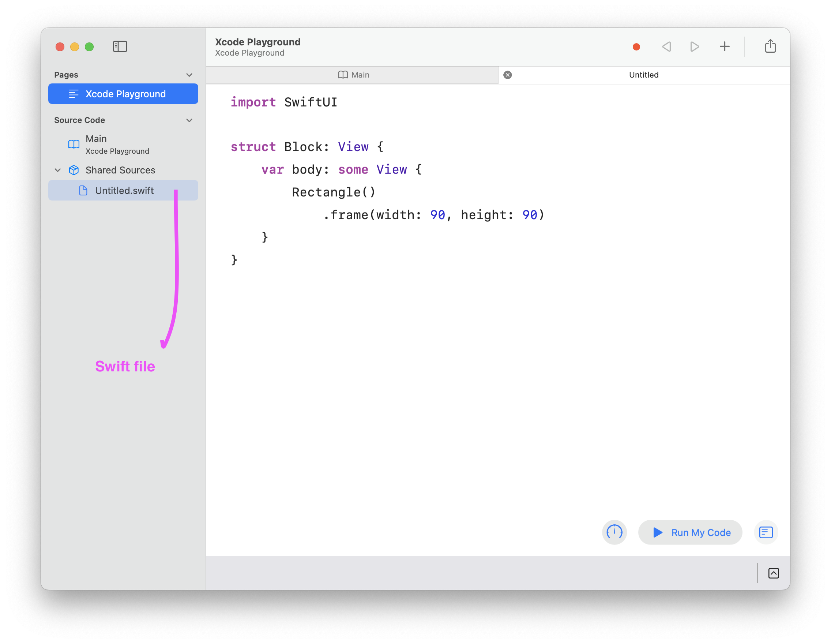Click the yellow minimize window button
The width and height of the screenshot is (831, 644).
pos(75,46)
